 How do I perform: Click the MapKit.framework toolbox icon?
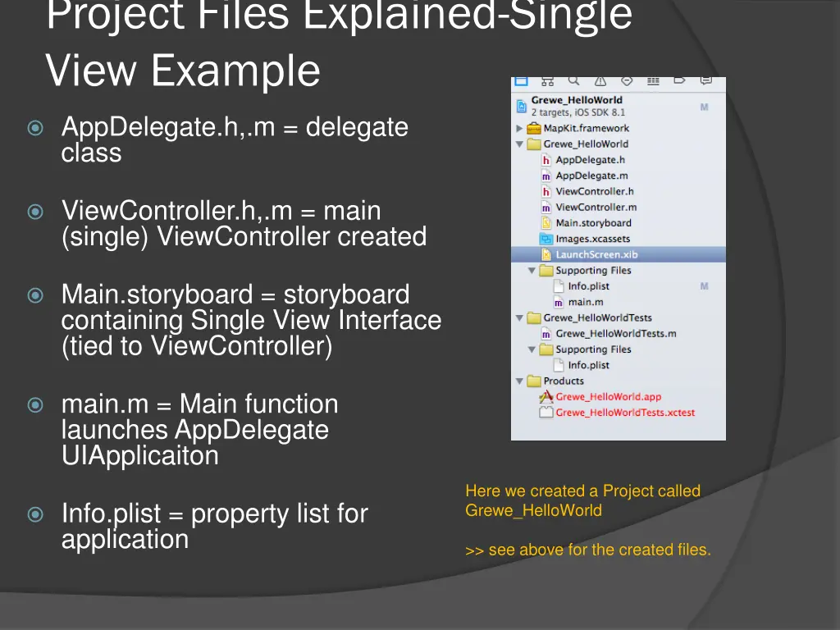(x=533, y=128)
